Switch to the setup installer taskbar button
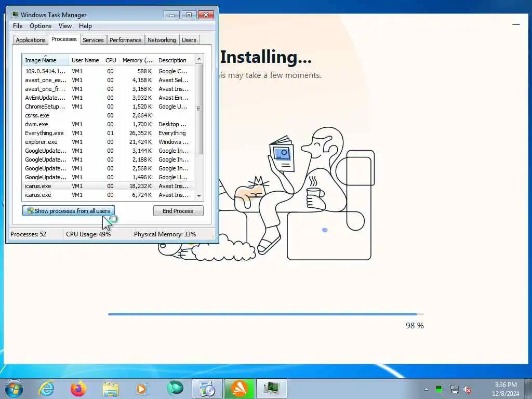532x399 pixels. coord(207,389)
